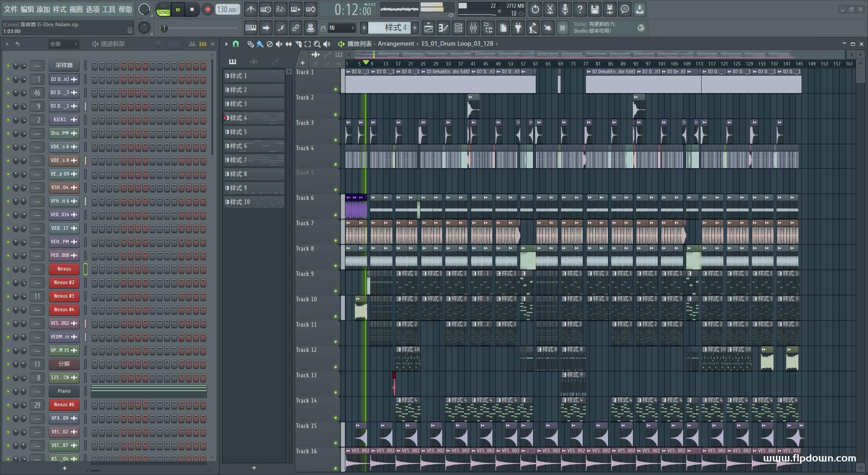Viewport: 868px width, 475px height.
Task: Select 样式 7 in the pattern list
Action: click(239, 160)
